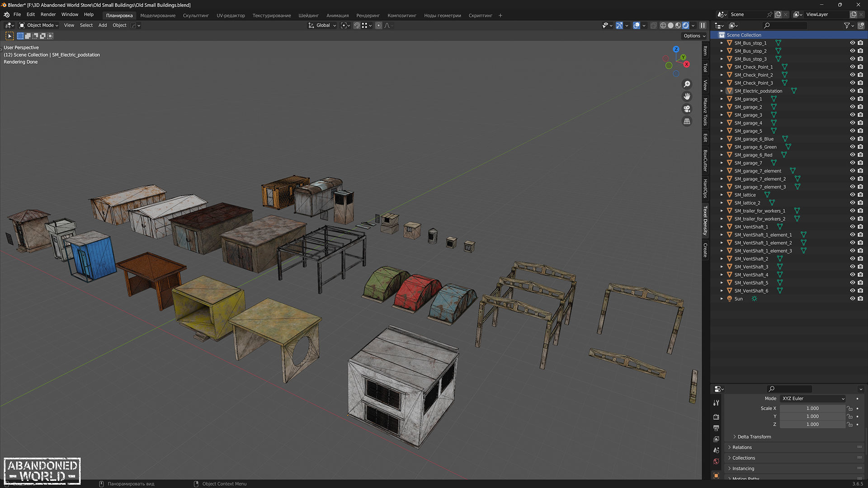Expand SM_VentShaft_6 in the outliner
This screenshot has height=488, width=868.
tap(722, 291)
